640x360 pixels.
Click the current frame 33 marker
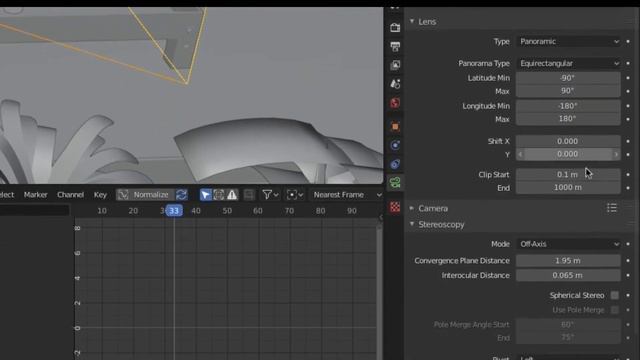(174, 211)
